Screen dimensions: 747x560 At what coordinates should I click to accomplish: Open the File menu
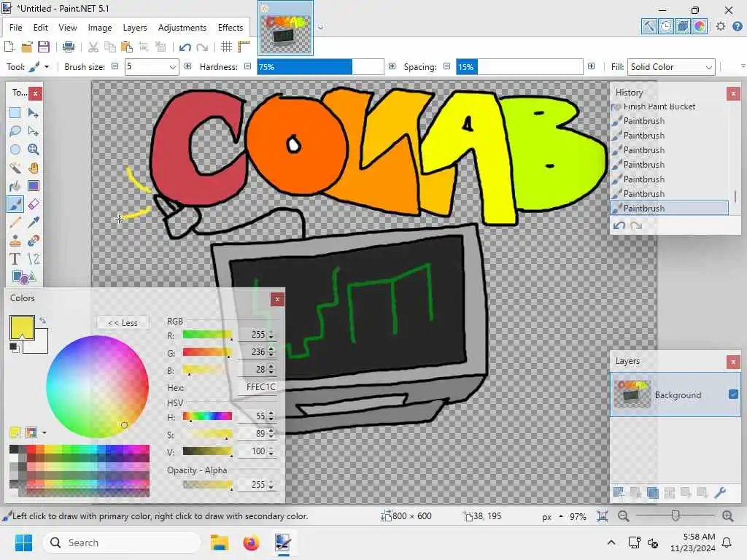pos(16,28)
